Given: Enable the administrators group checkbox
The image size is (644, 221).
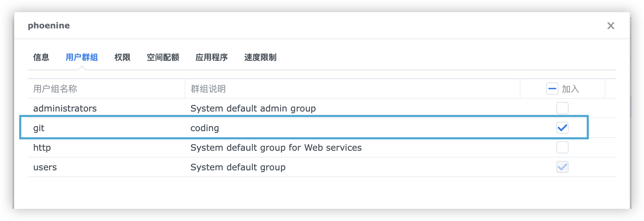Looking at the screenshot, I should (x=562, y=108).
